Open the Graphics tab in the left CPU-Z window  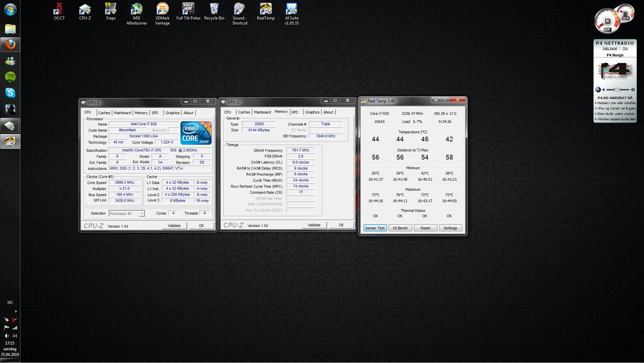(173, 113)
